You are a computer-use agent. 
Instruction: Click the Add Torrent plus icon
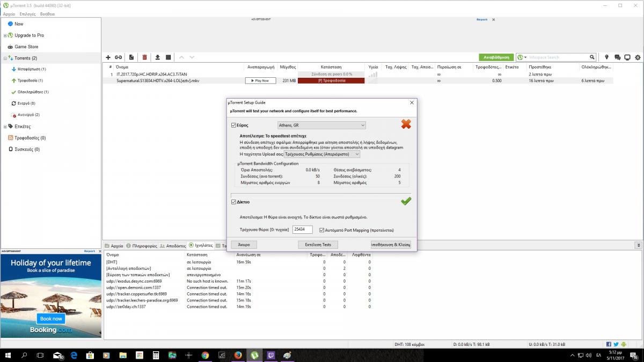(x=108, y=57)
